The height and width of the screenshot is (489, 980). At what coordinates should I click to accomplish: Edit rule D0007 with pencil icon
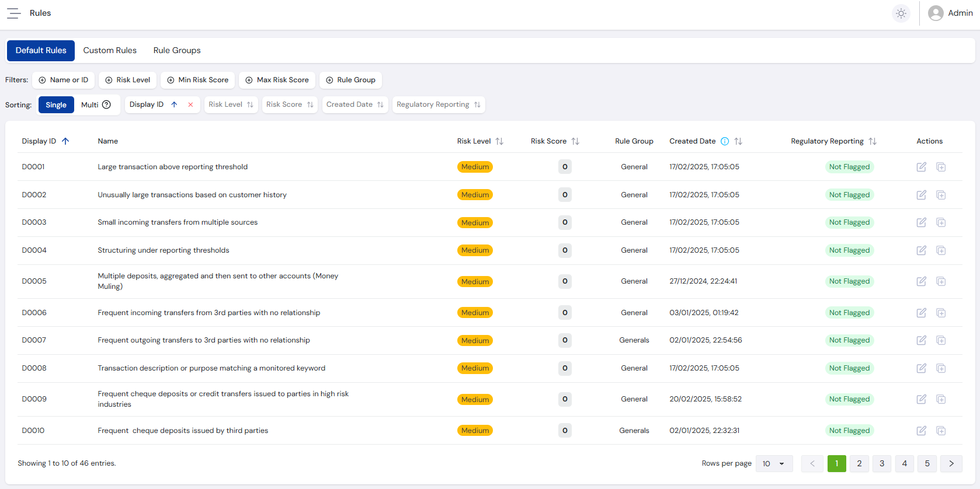(x=922, y=340)
